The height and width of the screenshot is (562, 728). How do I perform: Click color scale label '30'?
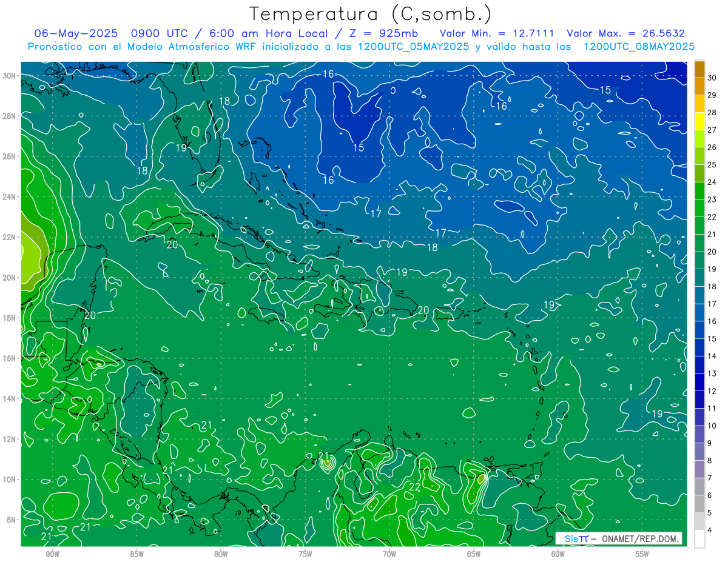tap(712, 78)
